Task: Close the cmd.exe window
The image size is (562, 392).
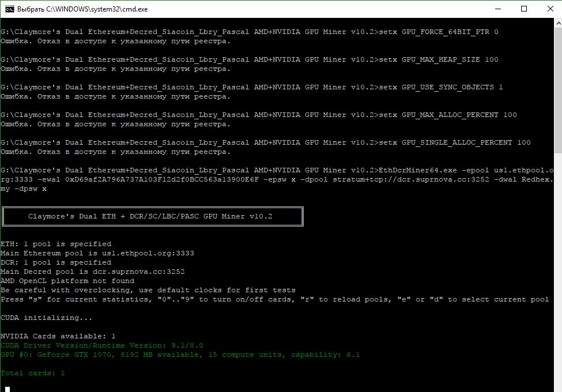Action: [550, 9]
